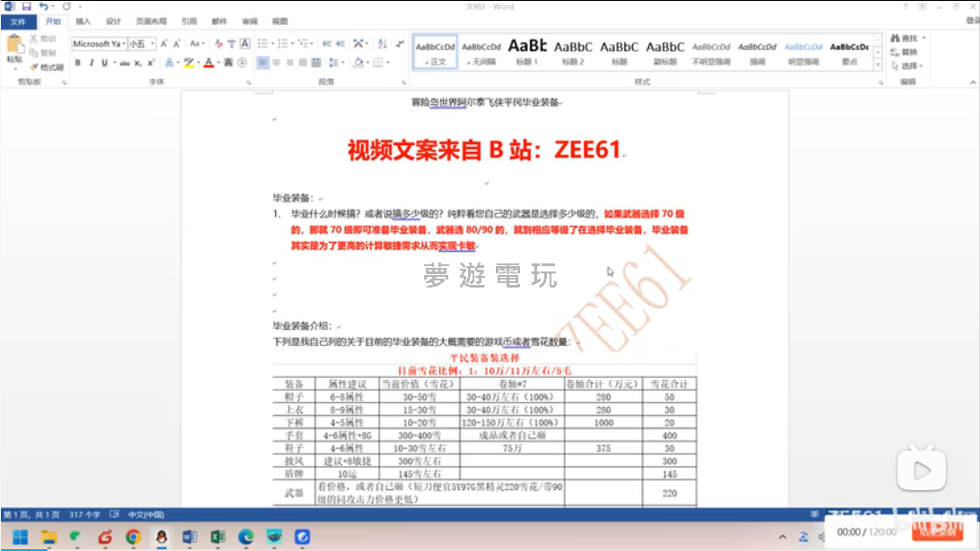Apply a multilevel list

303,44
